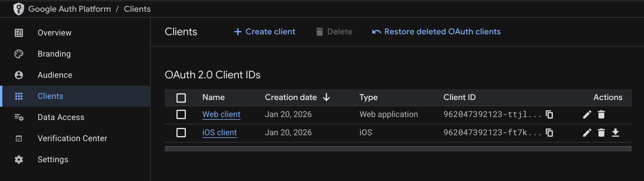Click client ID 962047392123-ttjl...
Viewport: 644px width, 181px height.
(492, 114)
